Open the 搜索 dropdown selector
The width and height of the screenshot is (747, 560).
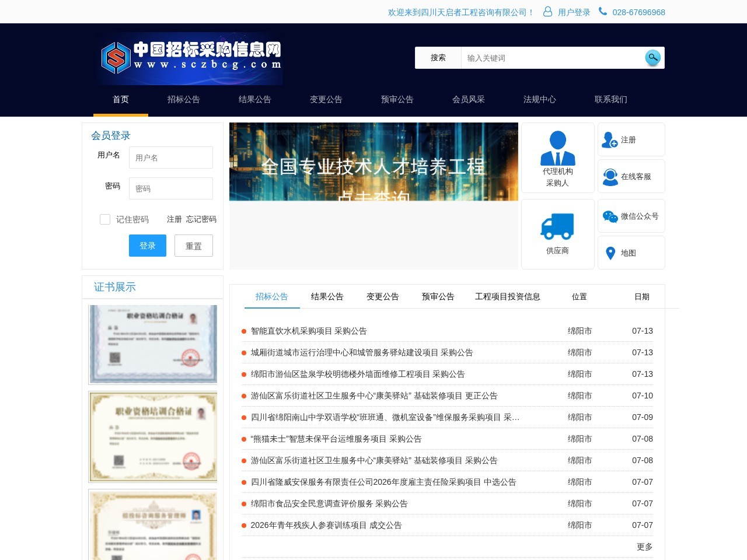point(438,58)
